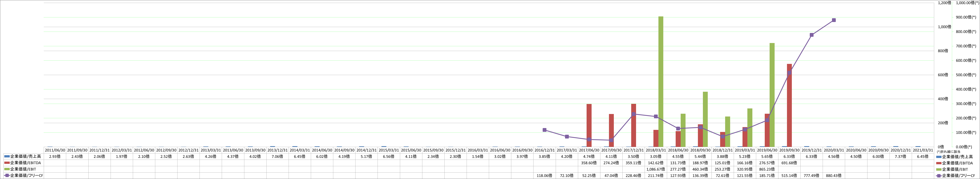Click the 777.49倍 cell
The width and height of the screenshot is (980, 179).
point(811,176)
